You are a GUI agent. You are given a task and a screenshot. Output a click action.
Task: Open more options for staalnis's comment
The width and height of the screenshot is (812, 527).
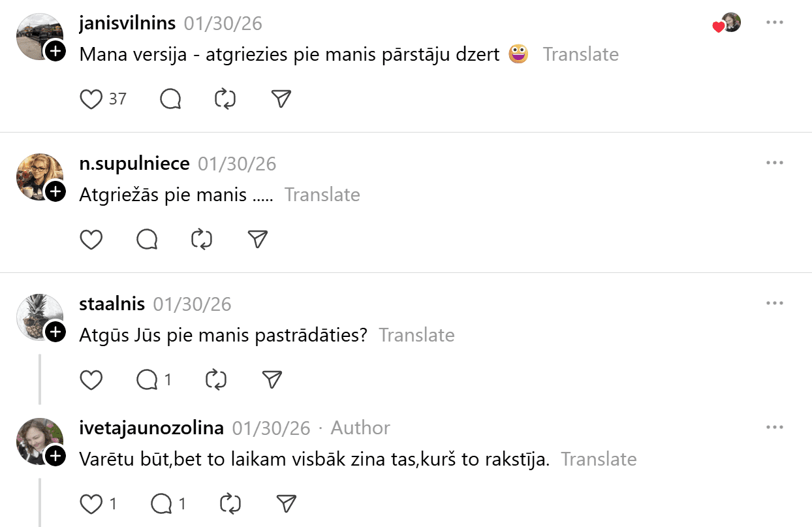tap(774, 303)
